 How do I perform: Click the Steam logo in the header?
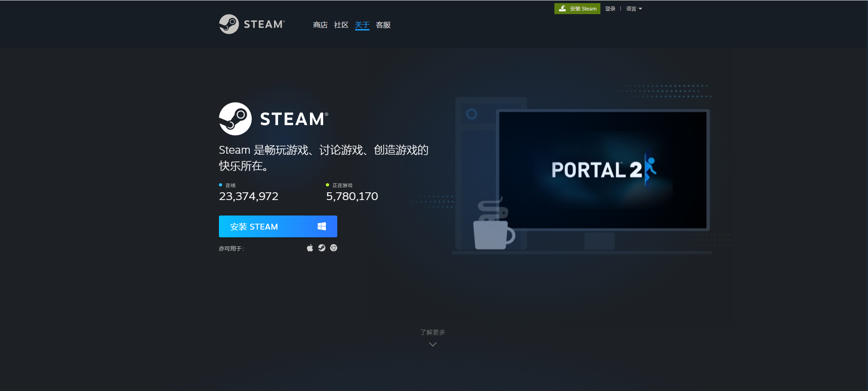(252, 24)
